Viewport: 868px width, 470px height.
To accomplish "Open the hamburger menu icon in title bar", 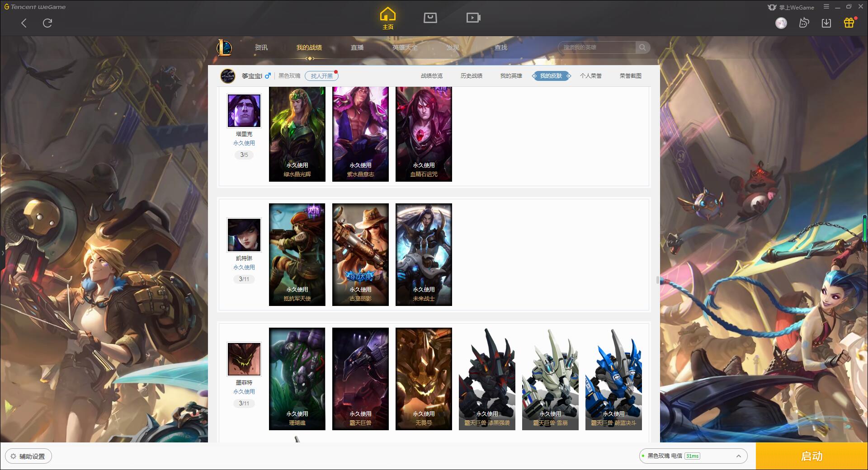I will click(826, 7).
